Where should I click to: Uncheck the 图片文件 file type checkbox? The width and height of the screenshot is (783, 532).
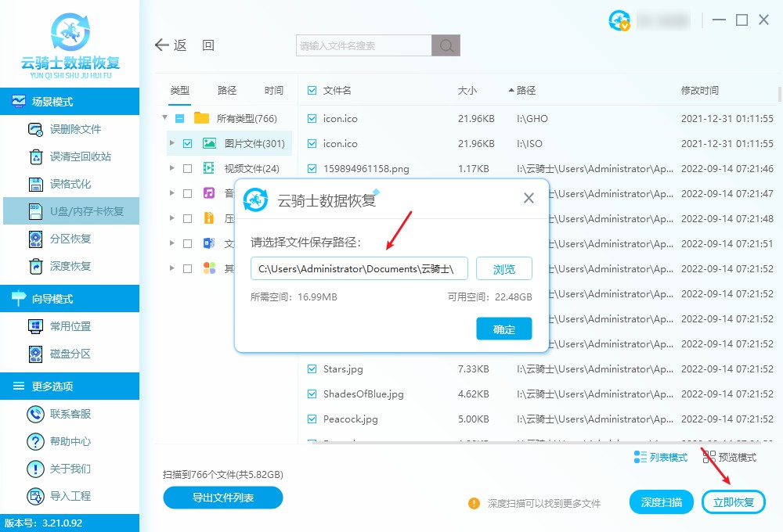(x=188, y=143)
